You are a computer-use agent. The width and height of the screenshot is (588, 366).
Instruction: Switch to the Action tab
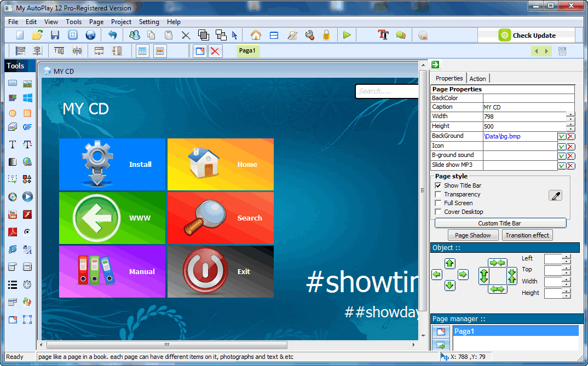[x=477, y=79]
